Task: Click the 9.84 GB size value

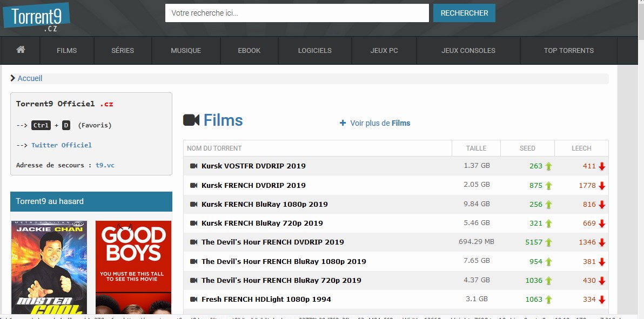Action: point(477,203)
